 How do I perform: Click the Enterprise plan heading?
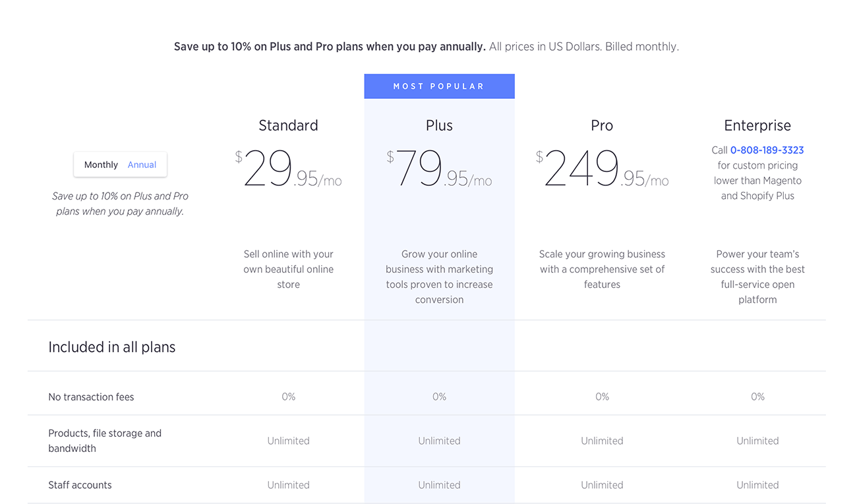click(757, 126)
